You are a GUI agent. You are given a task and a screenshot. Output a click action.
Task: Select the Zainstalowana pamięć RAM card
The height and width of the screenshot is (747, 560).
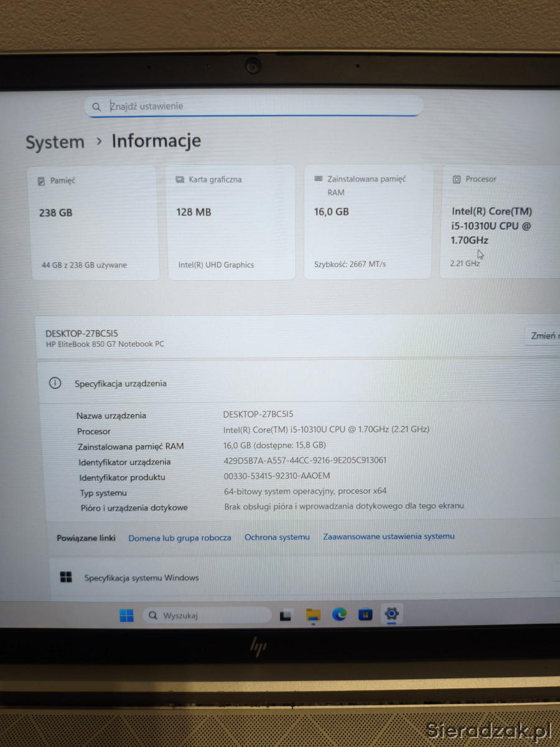pyautogui.click(x=367, y=222)
